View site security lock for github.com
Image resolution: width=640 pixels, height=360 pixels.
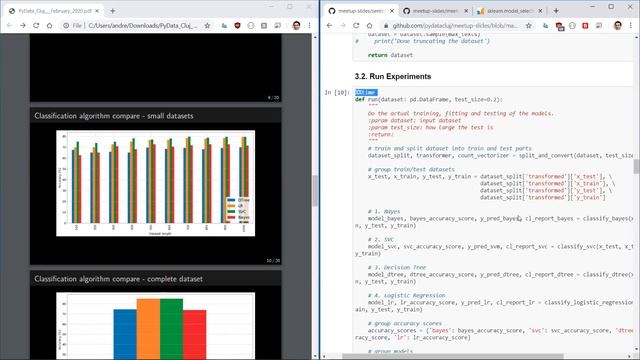click(x=385, y=26)
